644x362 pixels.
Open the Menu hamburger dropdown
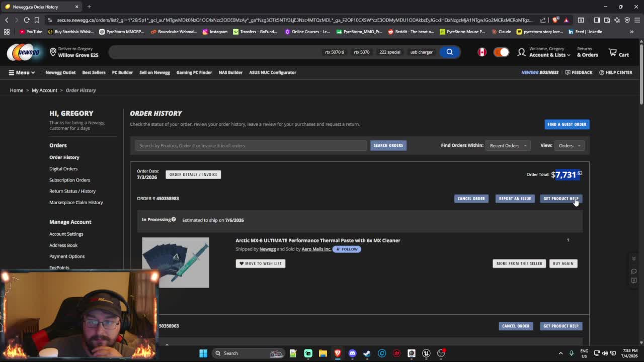tap(22, 72)
